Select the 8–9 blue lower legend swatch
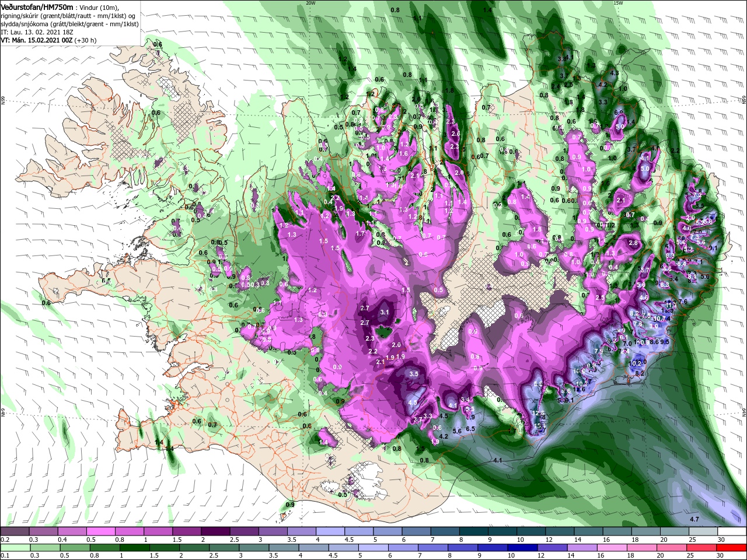This screenshot has width=747, height=560. coord(462,547)
